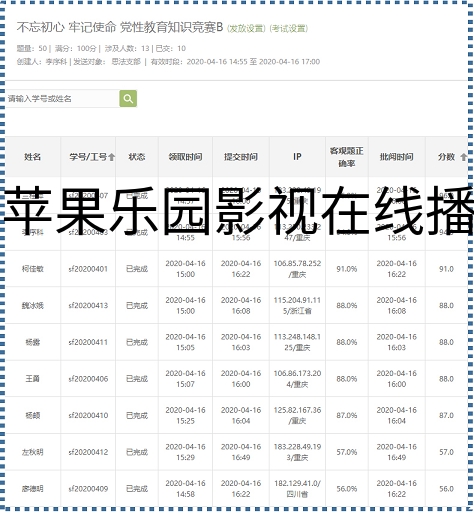Image resolution: width=474 pixels, height=513 pixels.
Task: Select the 状态 column header
Action: (137, 157)
